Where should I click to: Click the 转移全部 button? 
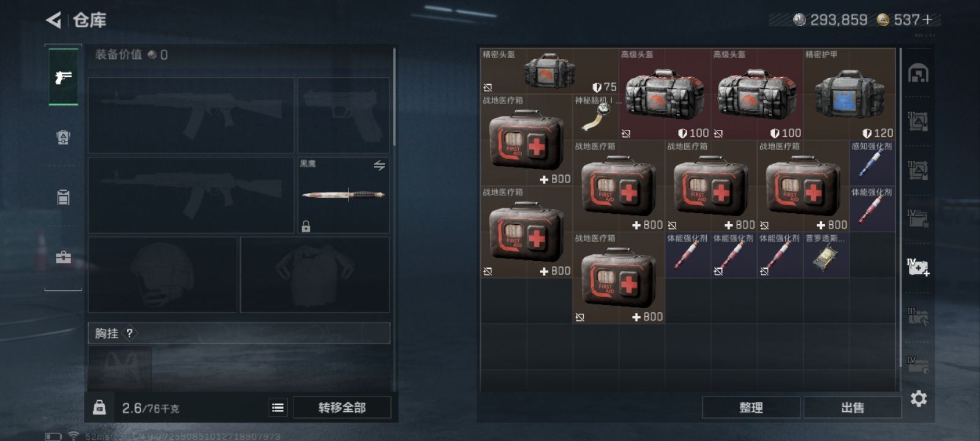pyautogui.click(x=342, y=407)
